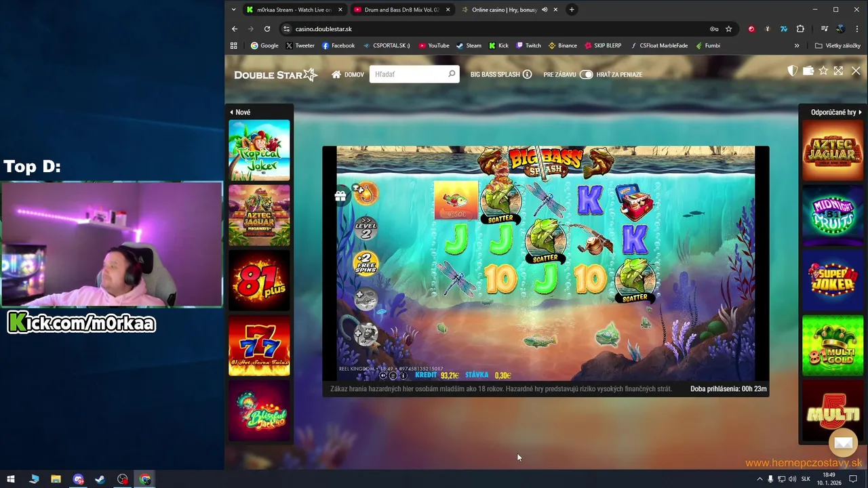Open Big Bass Splash info icon

[527, 75]
